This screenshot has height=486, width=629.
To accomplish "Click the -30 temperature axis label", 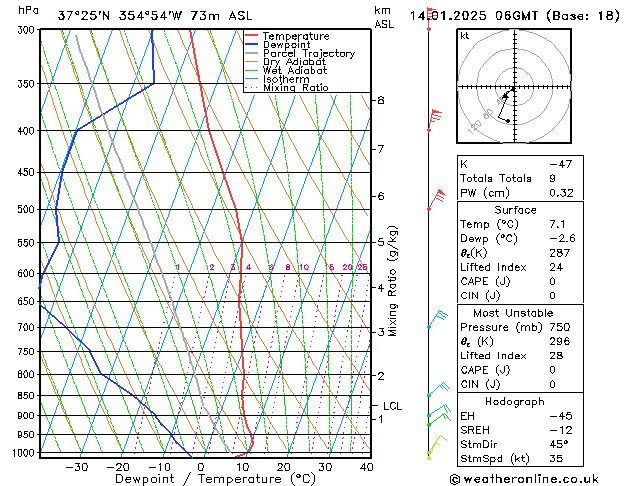I will [76, 467].
